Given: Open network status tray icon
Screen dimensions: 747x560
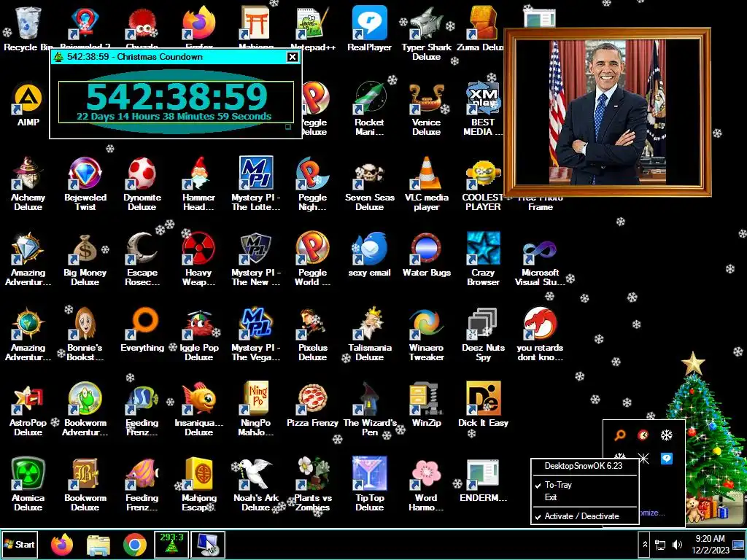Looking at the screenshot, I should 660,545.
